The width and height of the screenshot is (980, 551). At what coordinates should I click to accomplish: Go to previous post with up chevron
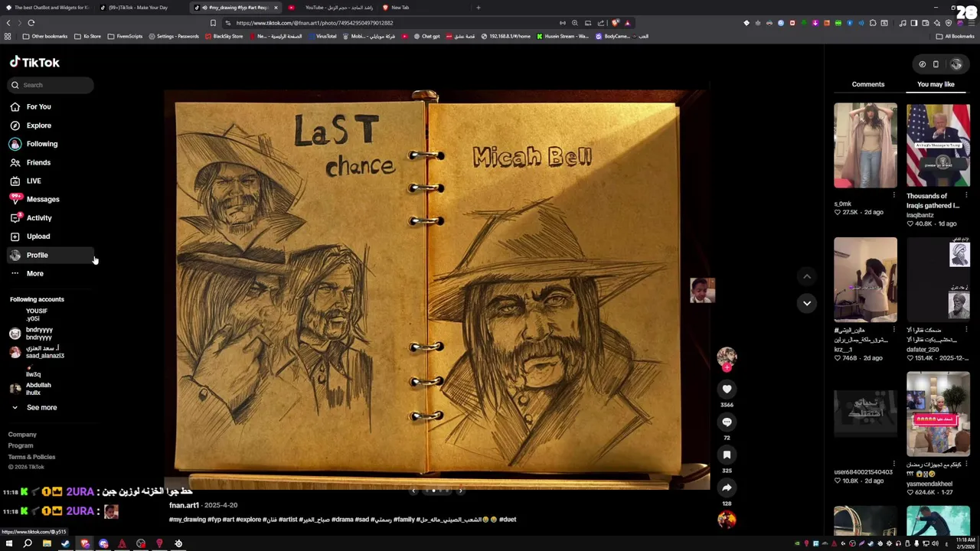pyautogui.click(x=807, y=277)
